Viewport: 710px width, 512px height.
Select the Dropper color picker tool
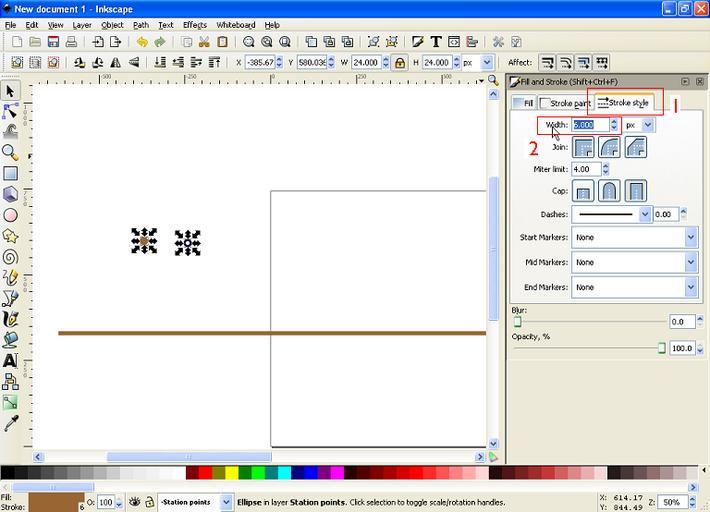click(x=10, y=423)
